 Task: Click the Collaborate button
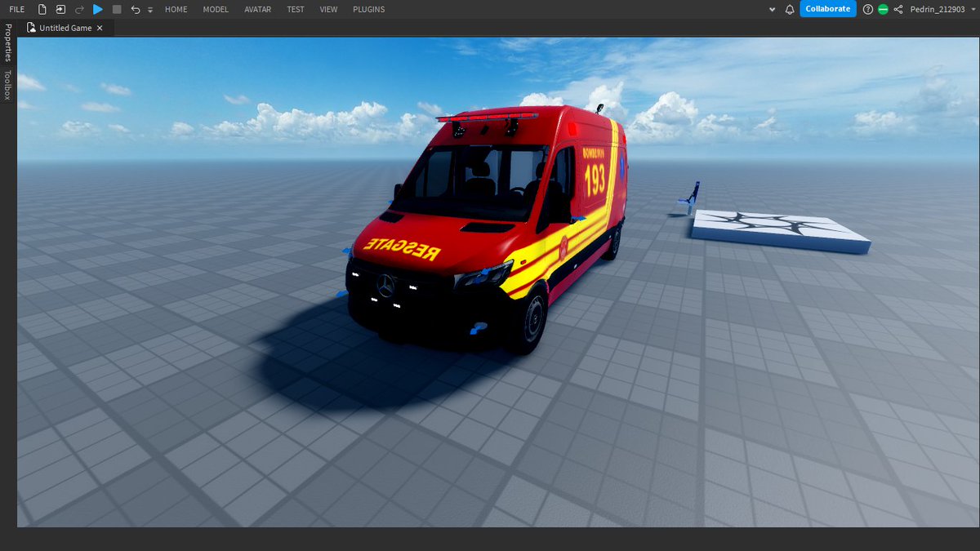pyautogui.click(x=827, y=9)
